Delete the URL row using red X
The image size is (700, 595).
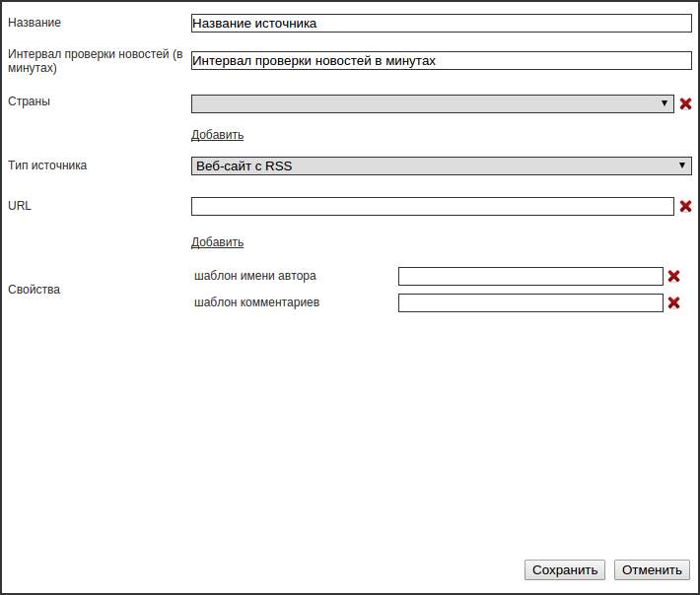(x=686, y=206)
